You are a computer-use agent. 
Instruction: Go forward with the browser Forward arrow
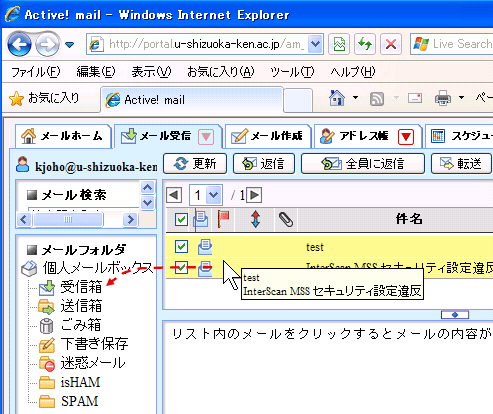(x=47, y=44)
